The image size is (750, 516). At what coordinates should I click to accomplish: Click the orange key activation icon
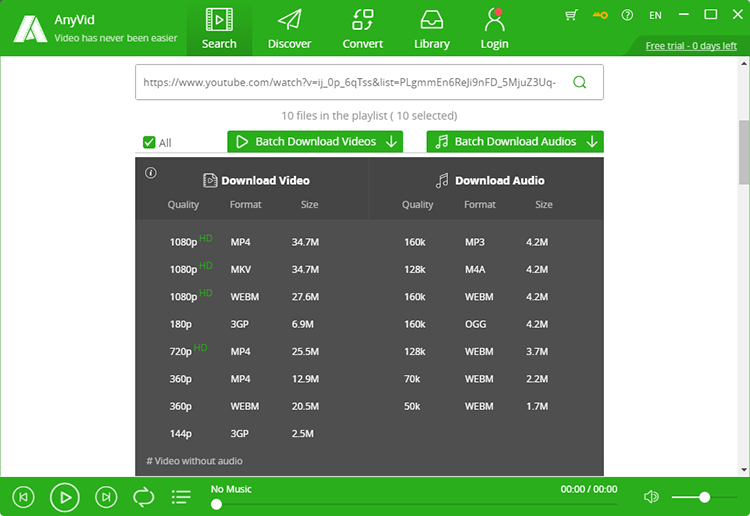[600, 15]
